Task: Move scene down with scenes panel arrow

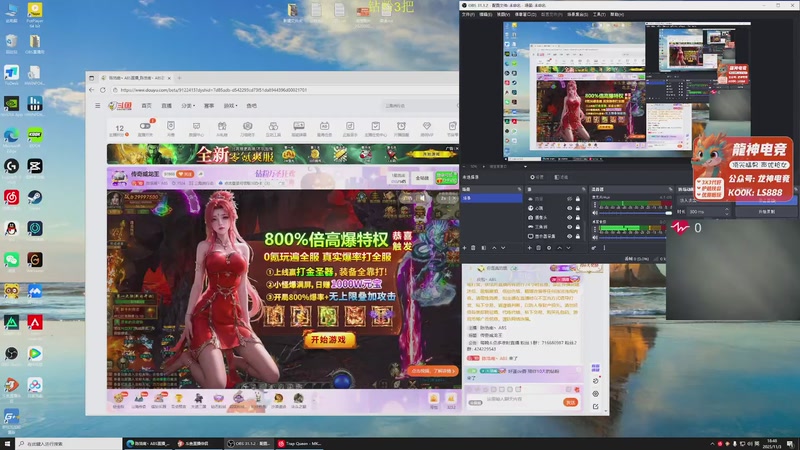Action: pyautogui.click(x=503, y=248)
